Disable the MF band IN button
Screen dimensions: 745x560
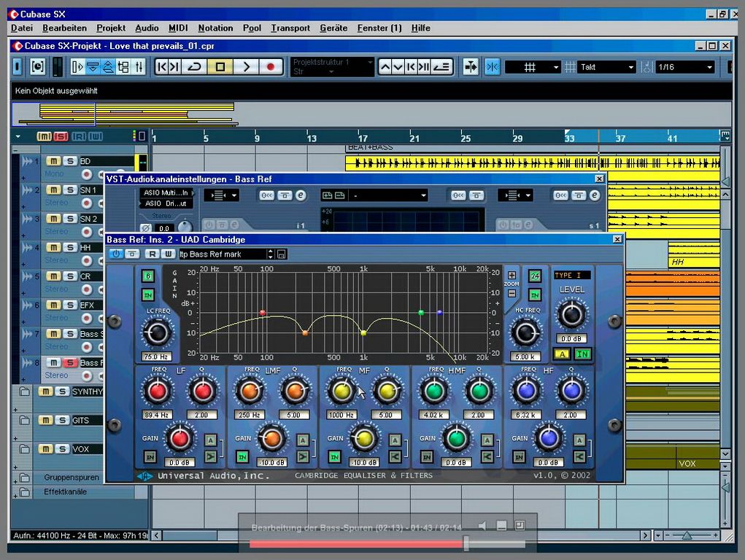334,457
